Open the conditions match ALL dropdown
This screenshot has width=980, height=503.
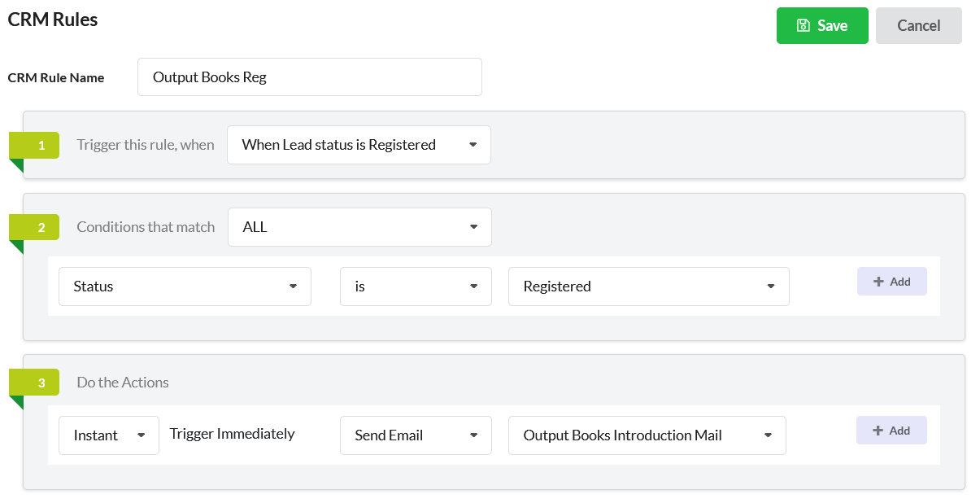coord(360,227)
